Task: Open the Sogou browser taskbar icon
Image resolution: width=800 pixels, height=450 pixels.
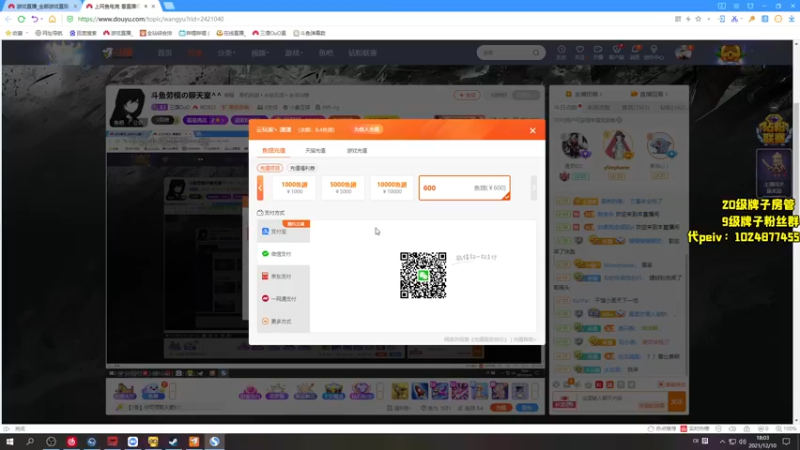Action: pyautogui.click(x=214, y=442)
